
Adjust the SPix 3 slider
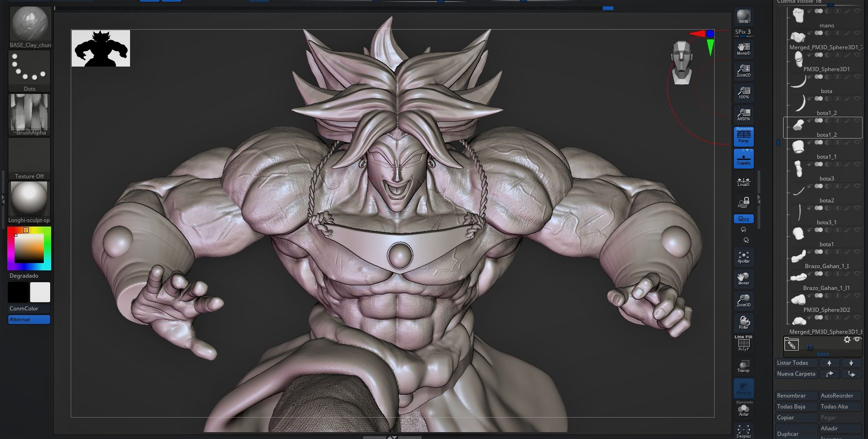pyautogui.click(x=743, y=32)
